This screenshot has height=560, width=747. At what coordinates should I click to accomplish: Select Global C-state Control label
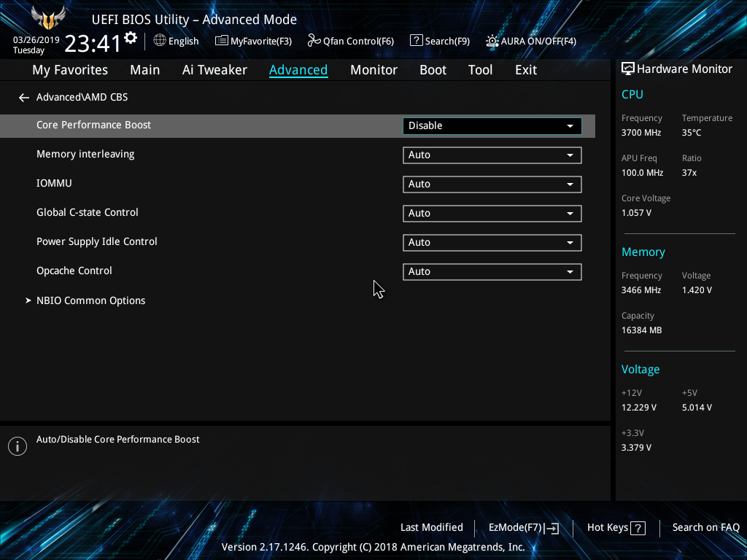[x=88, y=212]
